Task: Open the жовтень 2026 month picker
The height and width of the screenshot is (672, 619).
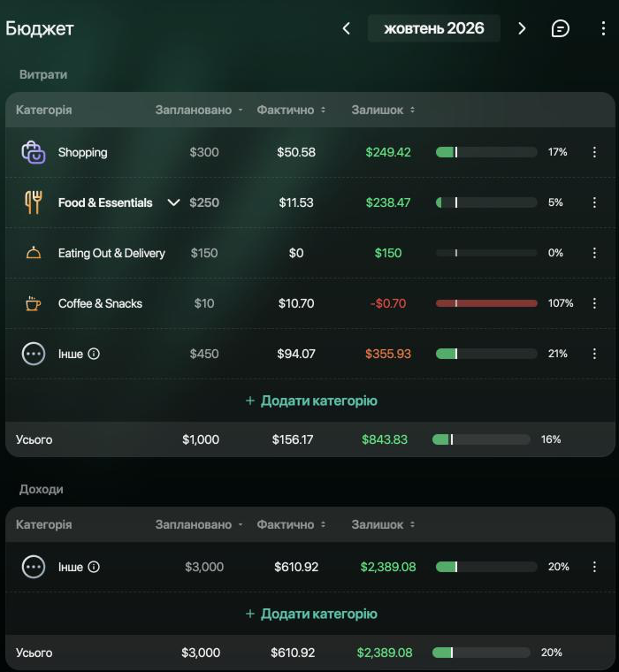Action: point(434,28)
